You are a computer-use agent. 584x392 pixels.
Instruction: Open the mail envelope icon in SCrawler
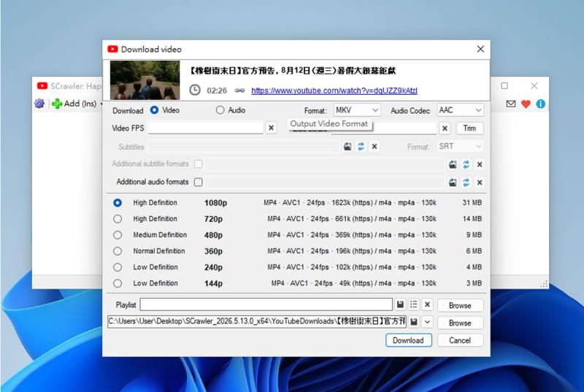coord(511,104)
